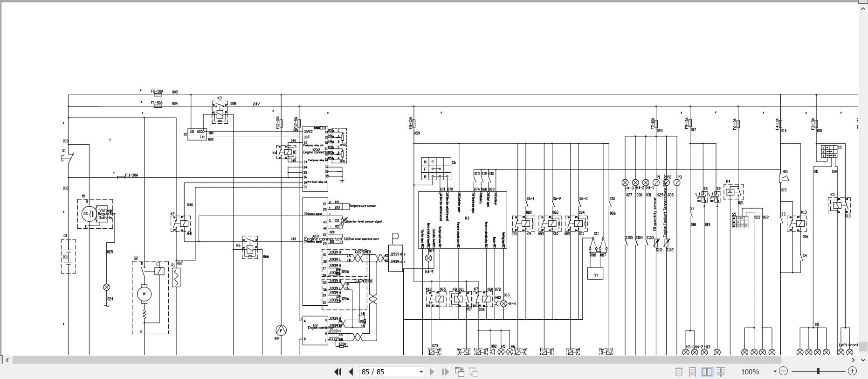Click the K6 relay label
The image size is (868, 379).
[238, 246]
